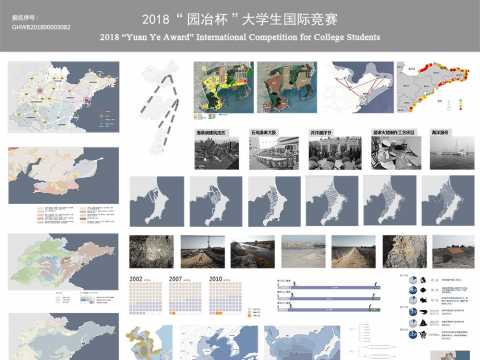Select the black-and-white photo of a crowd before a building
The width and height of the screenshot is (480, 360).
pyautogui.click(x=335, y=153)
